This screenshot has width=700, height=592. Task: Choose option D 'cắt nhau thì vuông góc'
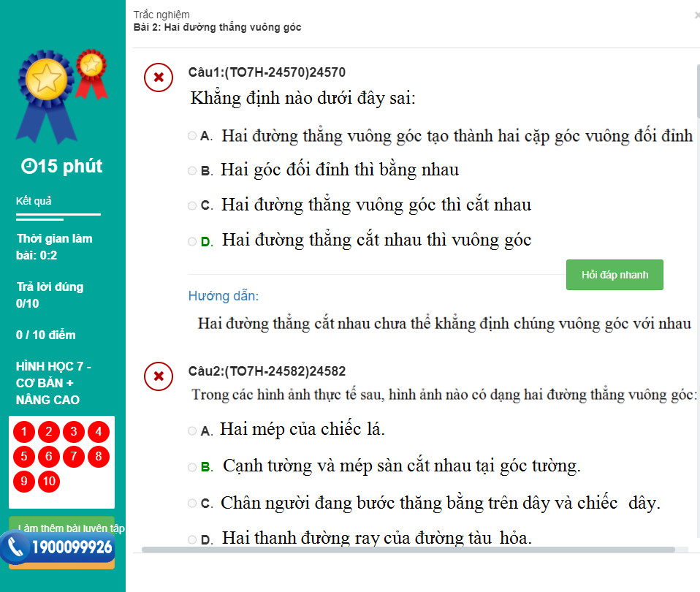[x=192, y=241]
